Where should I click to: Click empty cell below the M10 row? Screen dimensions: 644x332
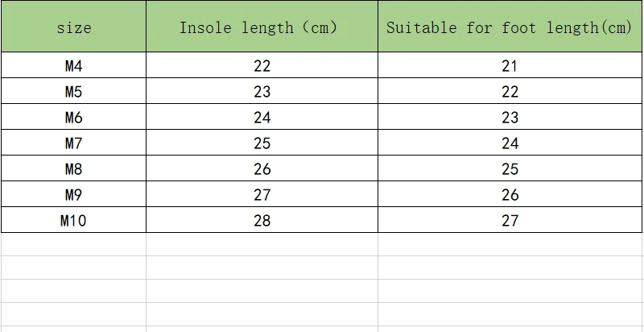(x=74, y=245)
